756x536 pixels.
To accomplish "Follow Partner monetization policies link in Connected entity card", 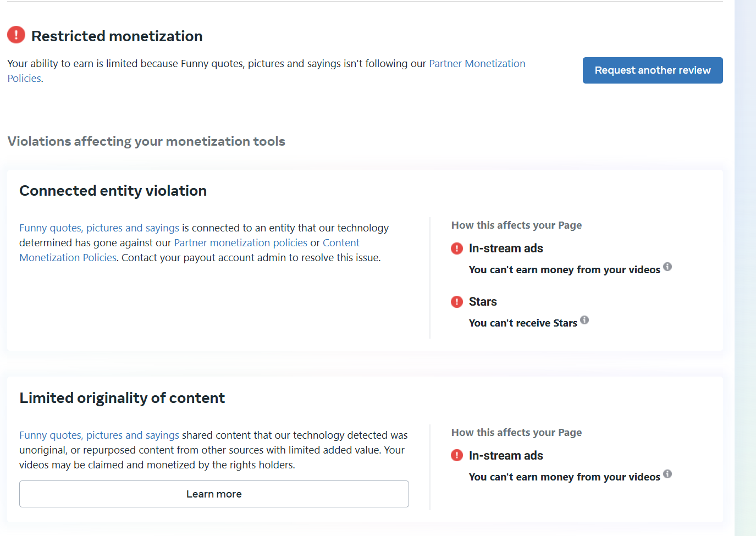I will (240, 243).
